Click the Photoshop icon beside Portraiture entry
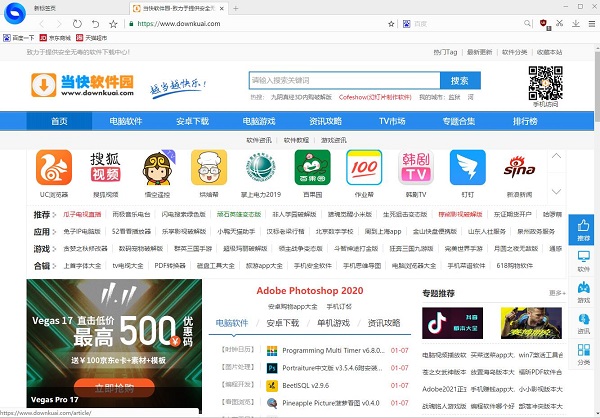The image size is (600, 418). tap(272, 368)
